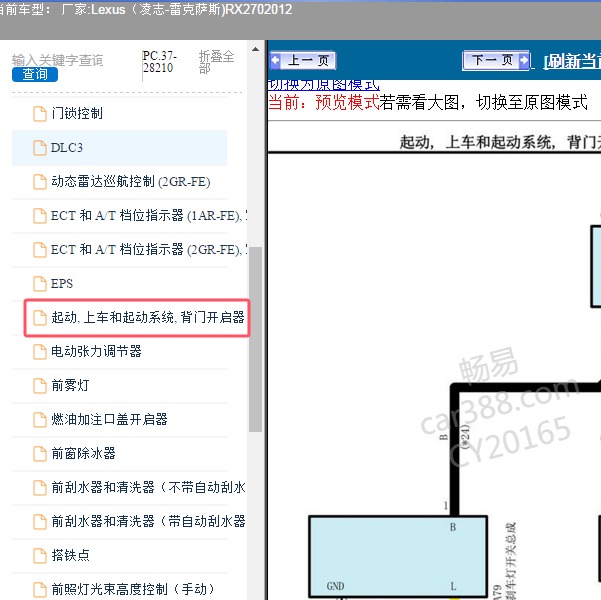Viewport: 601px width, 600px height.
Task: Open the 电动张力调节器 entry
Action: pyautogui.click(x=96, y=352)
